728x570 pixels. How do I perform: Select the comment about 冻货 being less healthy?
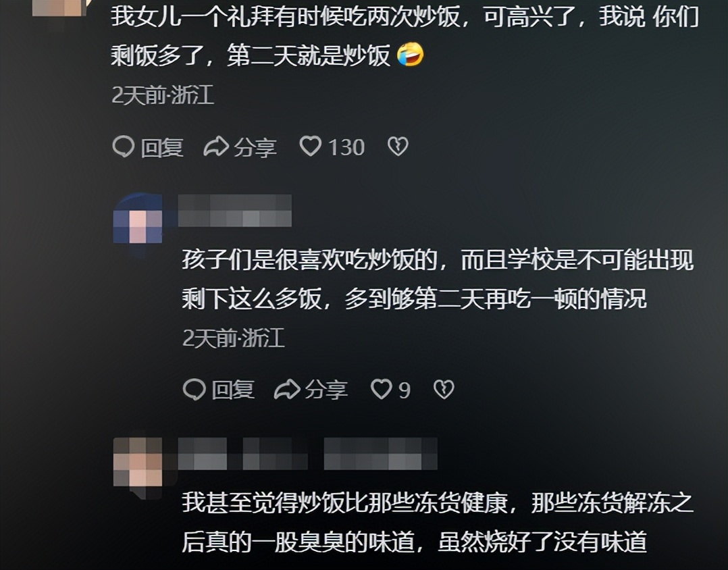(438, 522)
